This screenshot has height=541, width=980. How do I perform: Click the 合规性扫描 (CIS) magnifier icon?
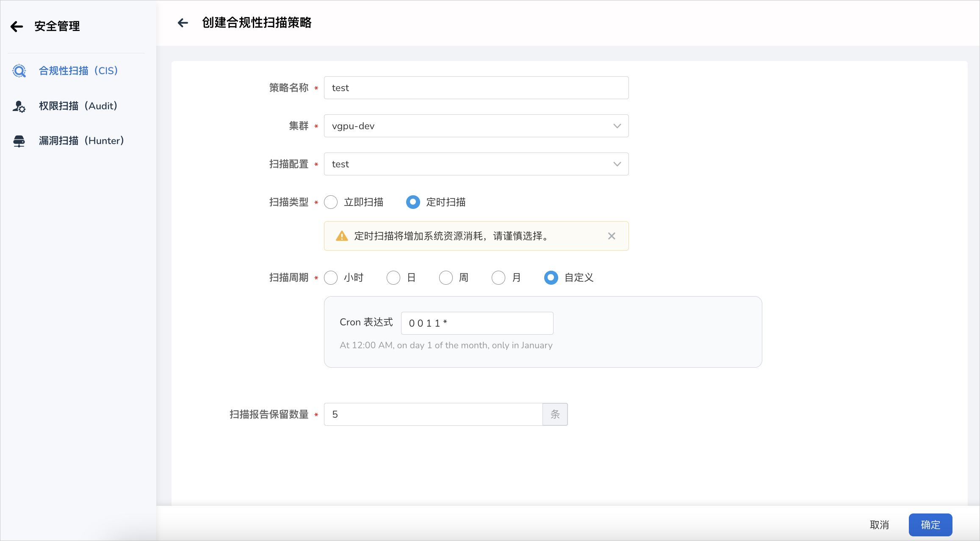point(19,71)
